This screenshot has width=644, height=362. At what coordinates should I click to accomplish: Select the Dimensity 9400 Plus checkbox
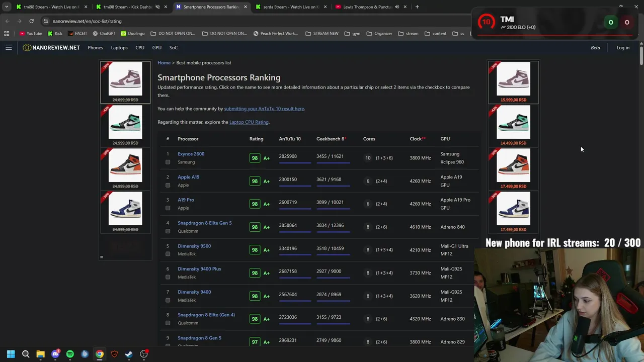click(x=168, y=277)
